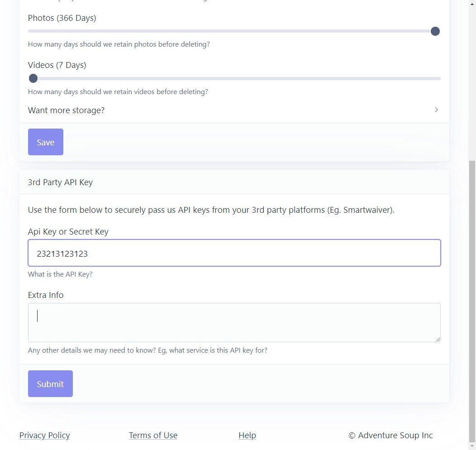Viewport: 476px width, 450px height.
Task: Click the Api Key or Secret Key label
Action: coord(68,232)
